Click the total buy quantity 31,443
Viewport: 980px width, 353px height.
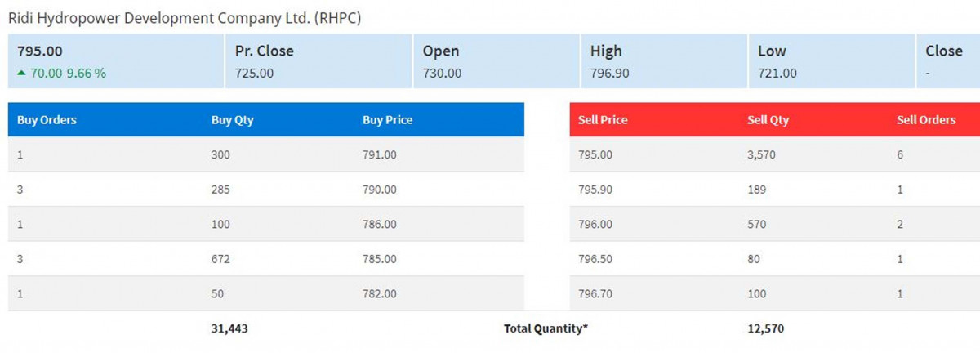coord(229,328)
